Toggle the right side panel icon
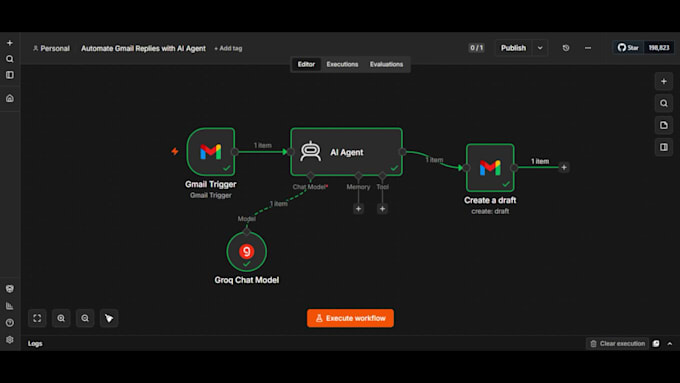 click(664, 147)
